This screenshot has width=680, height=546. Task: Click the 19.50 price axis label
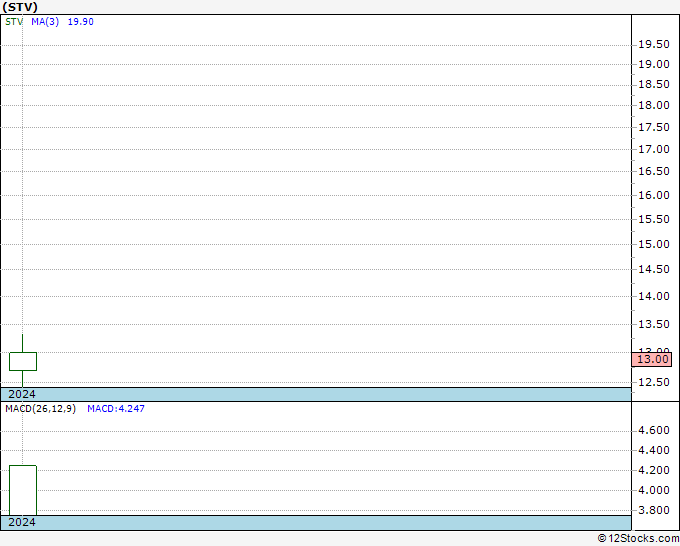click(654, 44)
